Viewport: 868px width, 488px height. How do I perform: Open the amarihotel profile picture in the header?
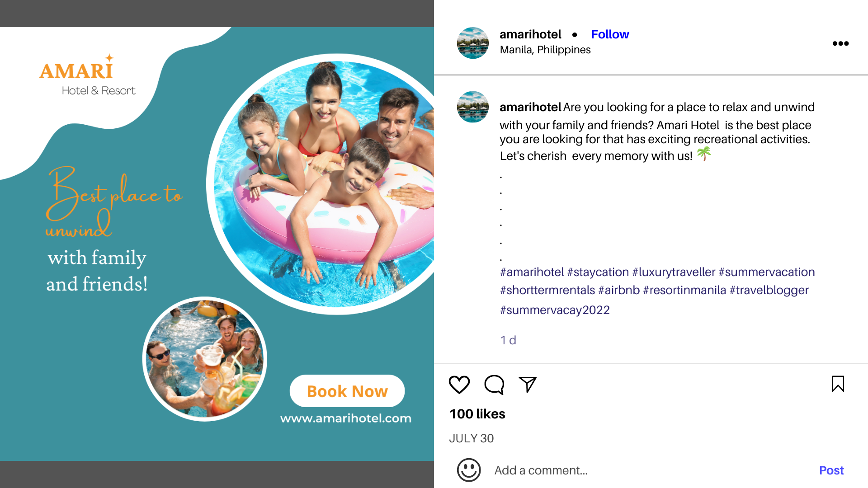click(x=473, y=43)
